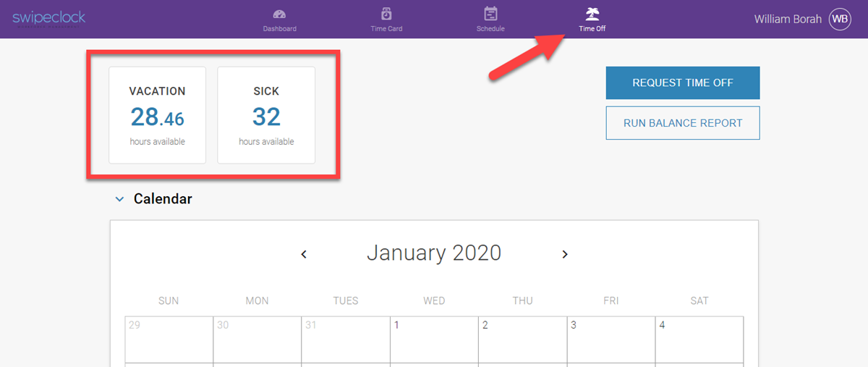Select January 2 calendar cell
Image resolution: width=868 pixels, height=367 pixels.
[522, 339]
